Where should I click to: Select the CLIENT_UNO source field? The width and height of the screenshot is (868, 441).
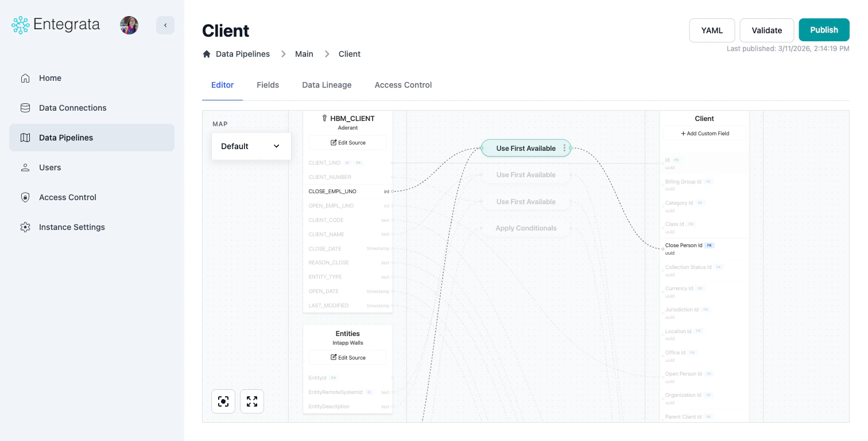[348, 163]
